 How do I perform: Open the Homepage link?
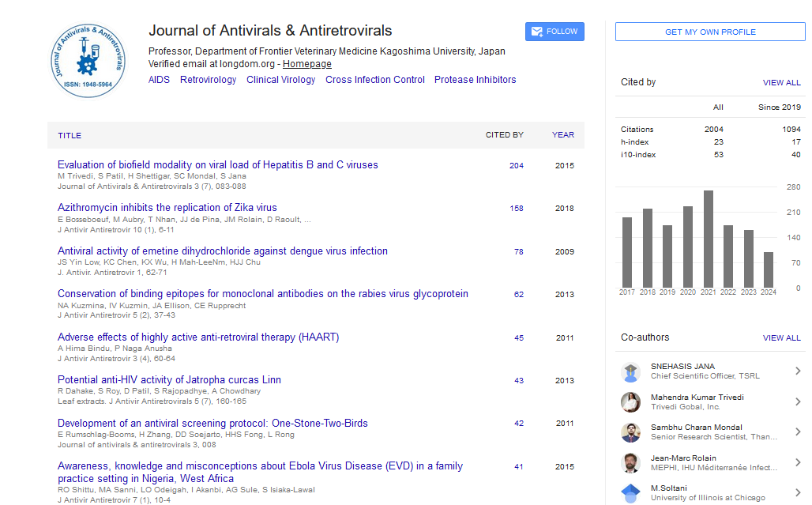tap(307, 64)
